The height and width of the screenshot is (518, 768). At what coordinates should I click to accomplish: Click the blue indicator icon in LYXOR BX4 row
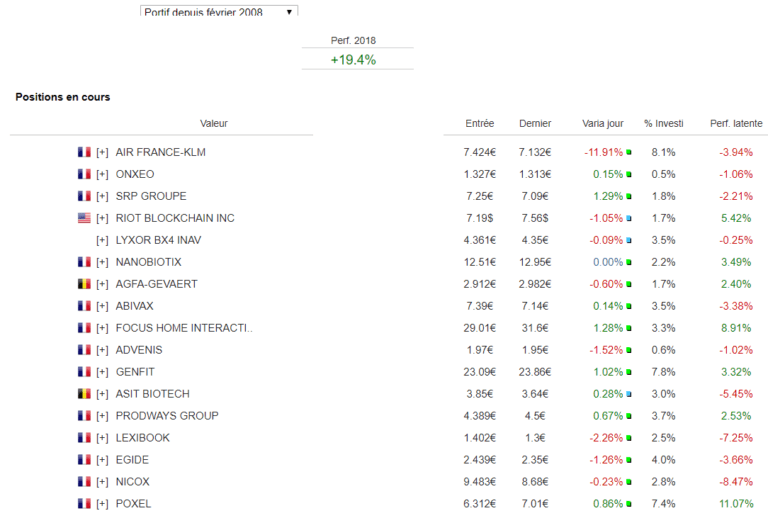click(629, 241)
